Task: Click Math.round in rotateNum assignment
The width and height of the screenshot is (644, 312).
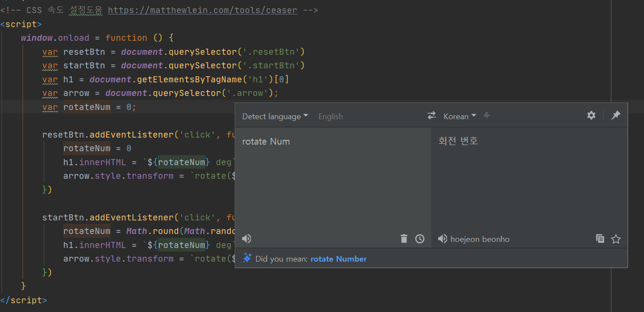Action: click(152, 231)
